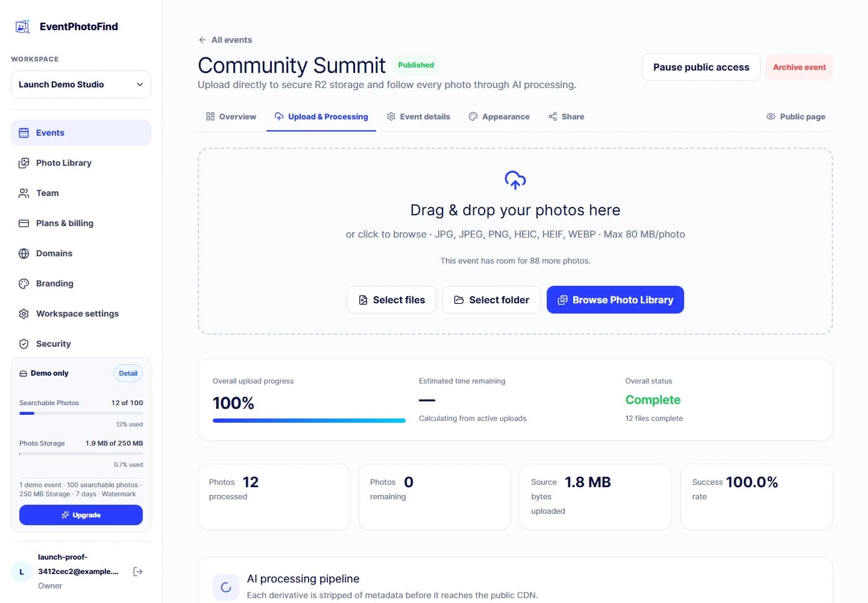The width and height of the screenshot is (868, 603).
Task: Open the Event details tab
Action: pos(418,116)
